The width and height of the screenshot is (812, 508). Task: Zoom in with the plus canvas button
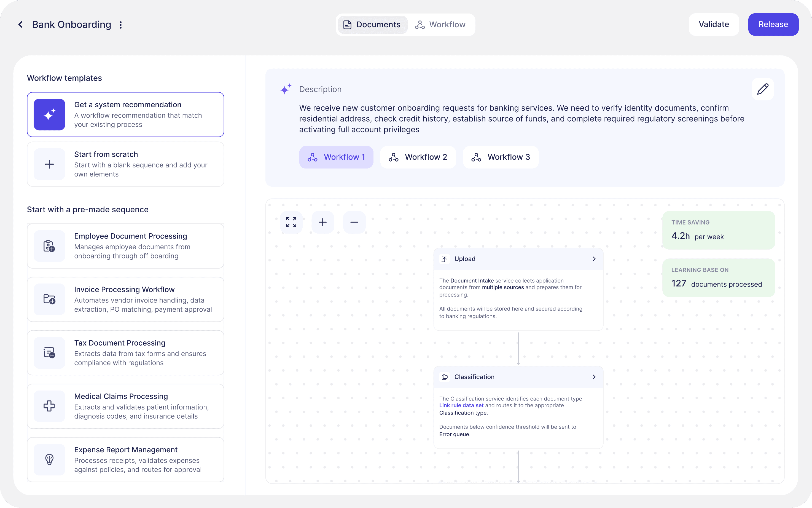tap(322, 222)
